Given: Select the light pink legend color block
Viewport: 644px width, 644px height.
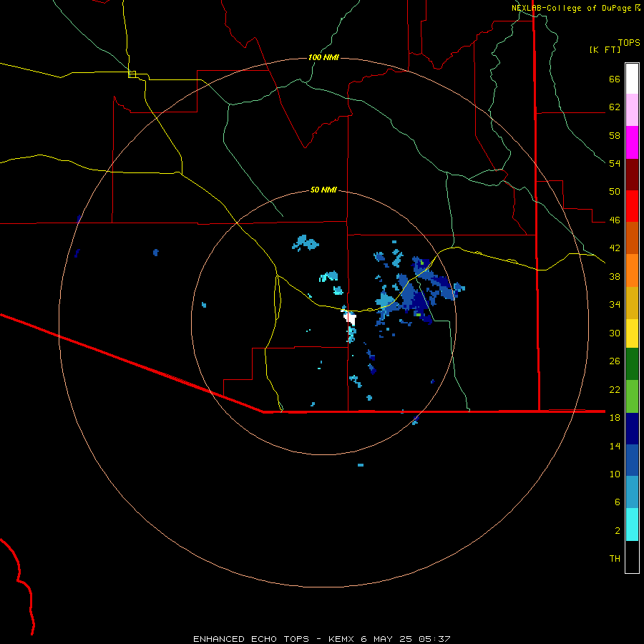Looking at the screenshot, I should pyautogui.click(x=632, y=109).
